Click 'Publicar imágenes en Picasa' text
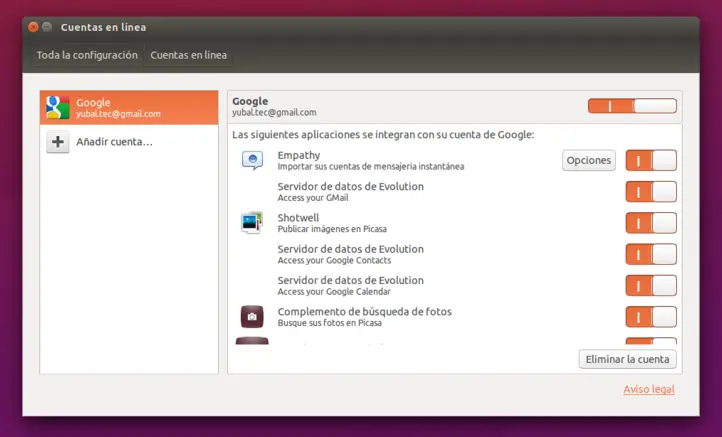722x437 pixels. click(332, 229)
